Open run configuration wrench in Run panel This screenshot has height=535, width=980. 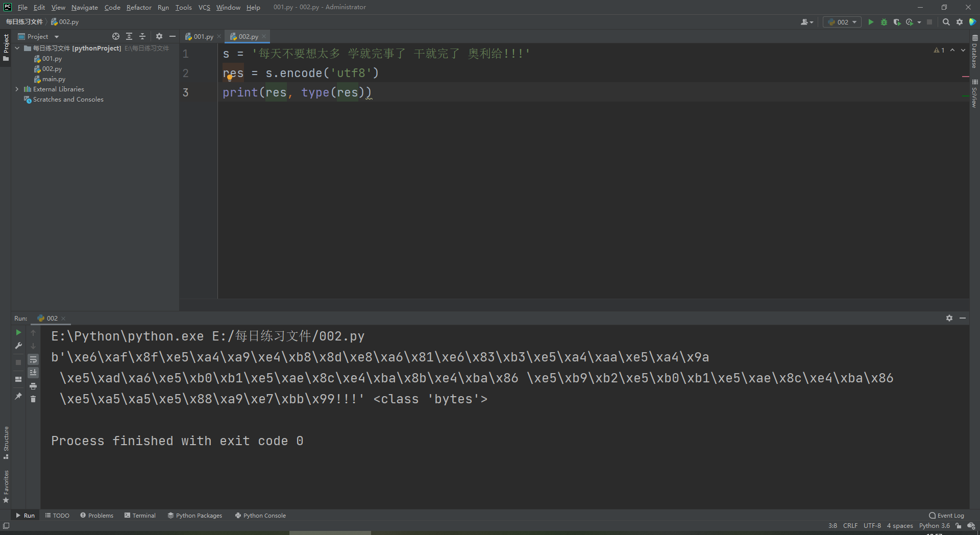coord(18,346)
